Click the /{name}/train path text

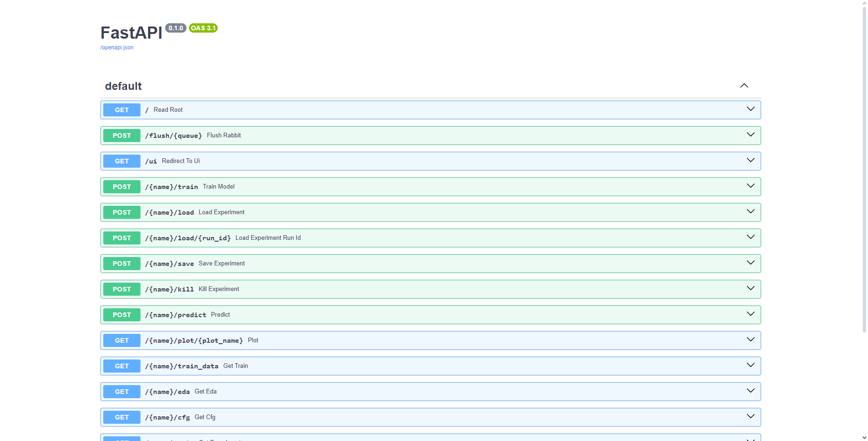172,187
